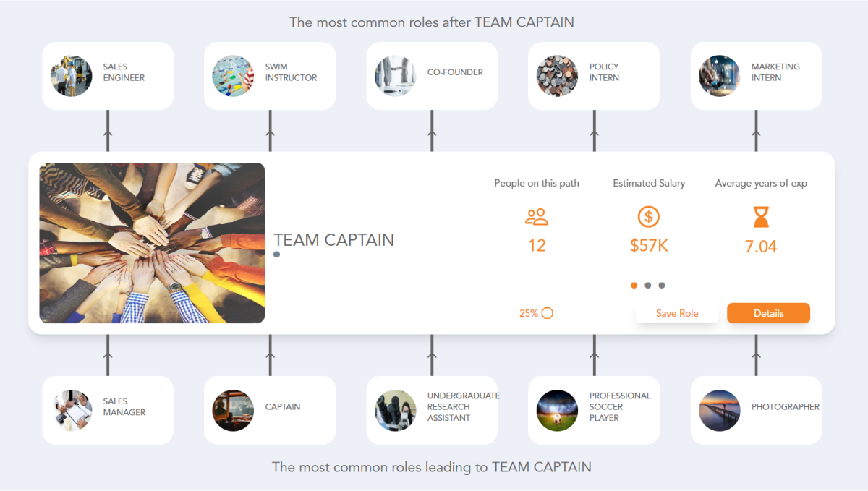
Task: Click the Professional Soccer Player ball icon
Action: point(558,410)
